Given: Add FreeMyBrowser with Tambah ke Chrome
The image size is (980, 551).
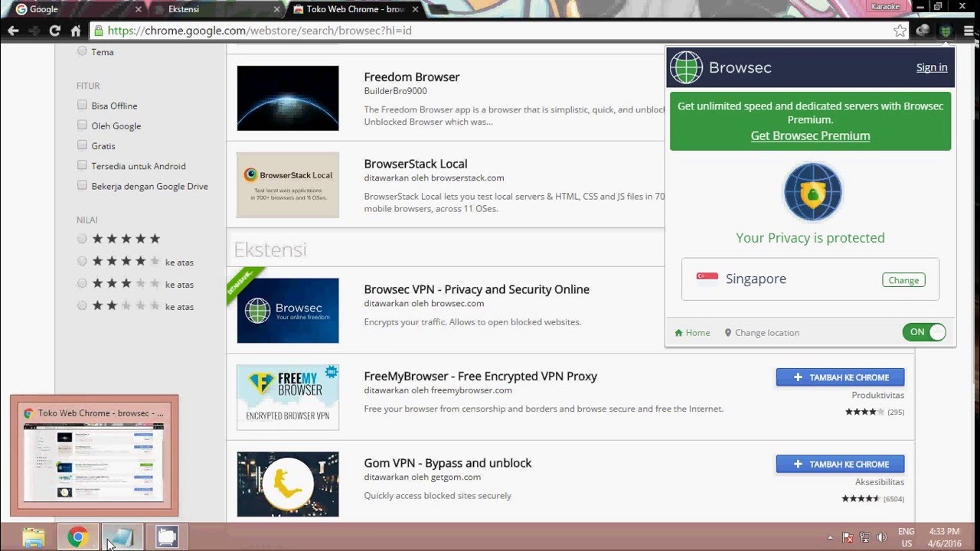Looking at the screenshot, I should (x=840, y=377).
